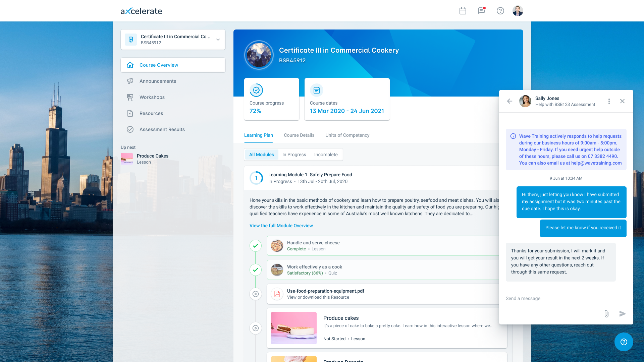Open Workshops via its sidebar icon
The image size is (644, 362).
(x=130, y=97)
